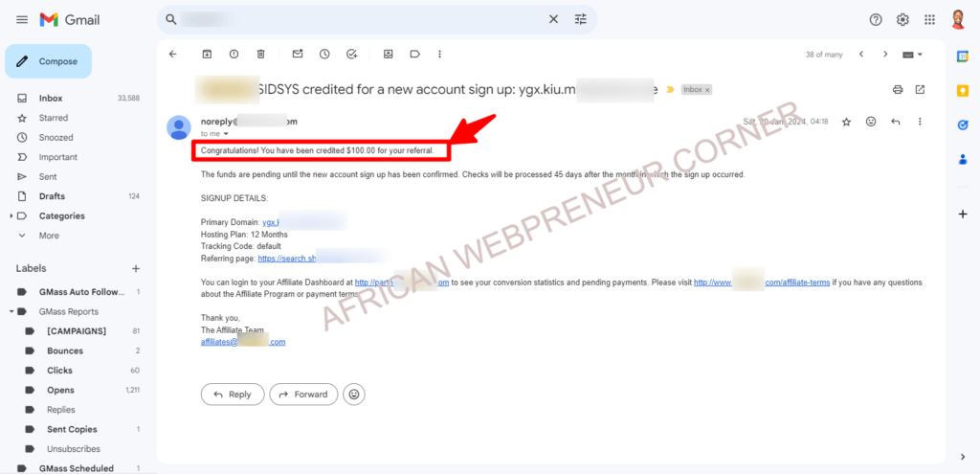
Task: Star this email message
Action: point(846,122)
